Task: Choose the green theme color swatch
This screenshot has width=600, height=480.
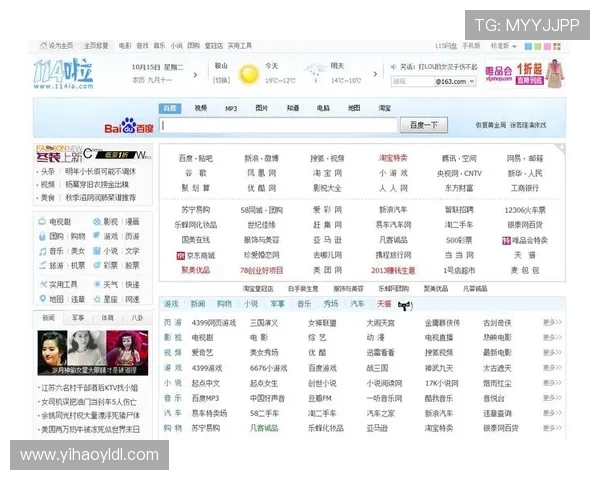Action: pyautogui.click(x=538, y=46)
